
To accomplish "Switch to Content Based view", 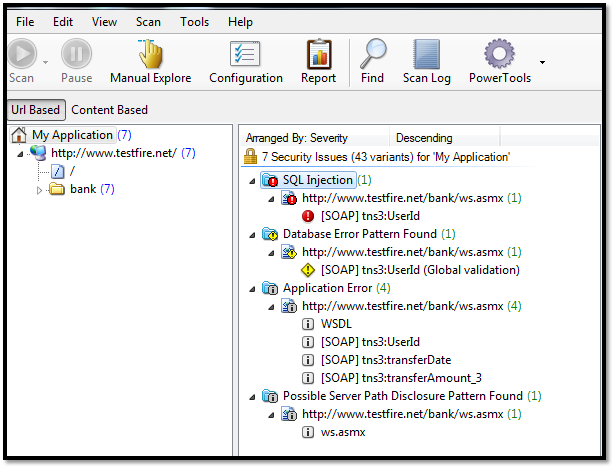I will click(109, 110).
